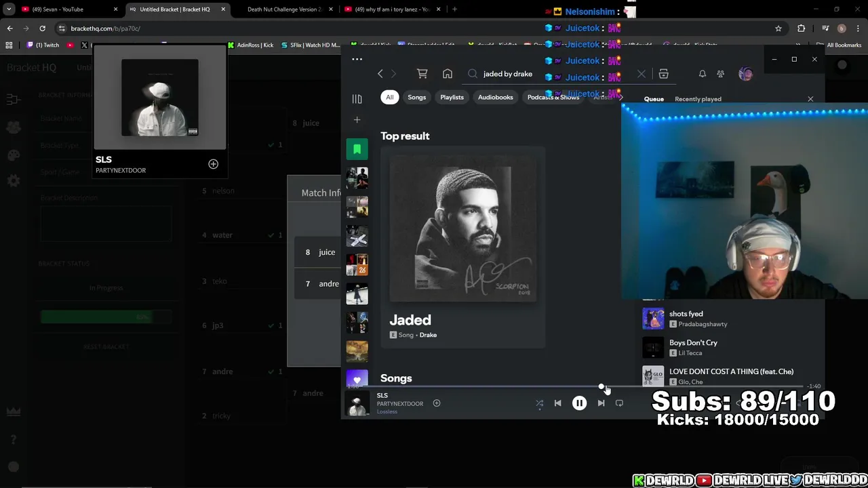The height and width of the screenshot is (488, 868).
Task: Select the All filter chip
Action: tap(390, 98)
